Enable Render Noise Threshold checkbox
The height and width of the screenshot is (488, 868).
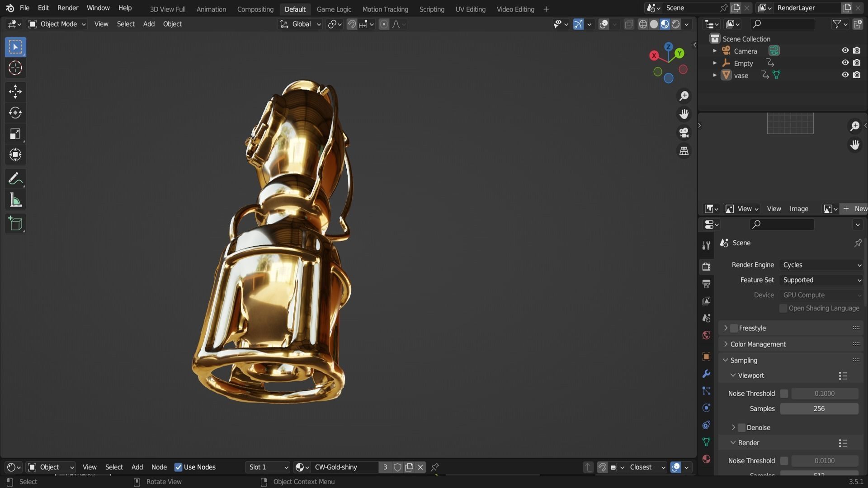784,461
